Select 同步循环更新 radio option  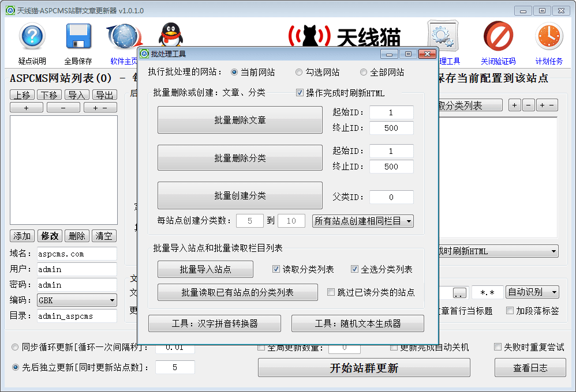pyautogui.click(x=15, y=347)
